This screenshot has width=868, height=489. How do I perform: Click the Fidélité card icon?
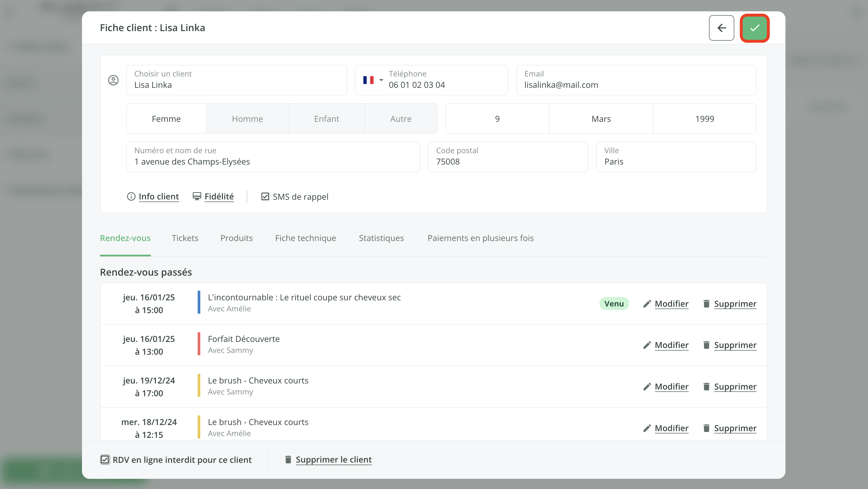pos(197,197)
